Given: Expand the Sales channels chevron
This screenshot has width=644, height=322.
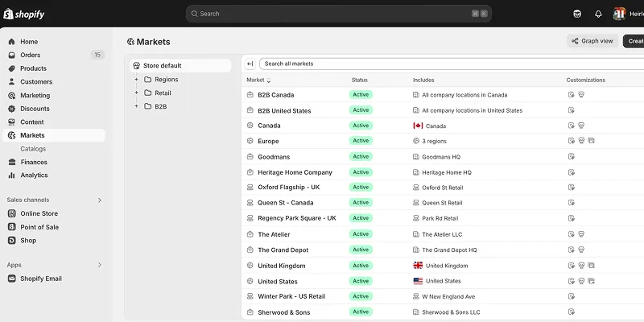Looking at the screenshot, I should point(99,200).
